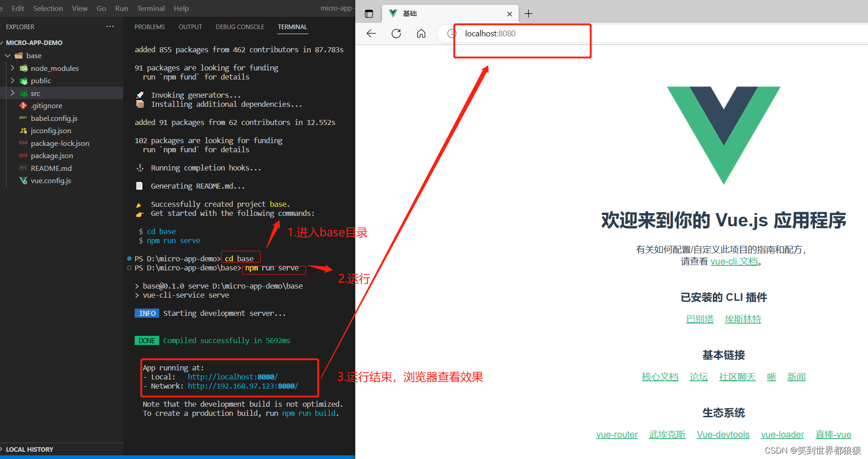868x459 pixels.
Task: Open the 武埃克斯 ecosystem link
Action: click(667, 434)
